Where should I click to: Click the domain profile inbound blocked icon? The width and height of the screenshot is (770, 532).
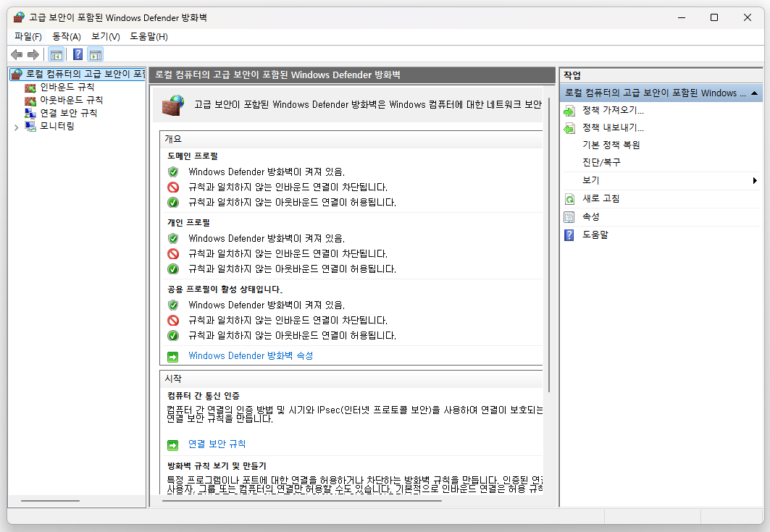(x=173, y=187)
